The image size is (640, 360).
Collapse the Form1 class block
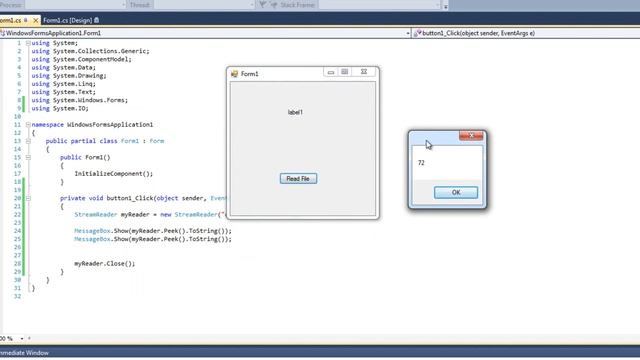[28, 141]
